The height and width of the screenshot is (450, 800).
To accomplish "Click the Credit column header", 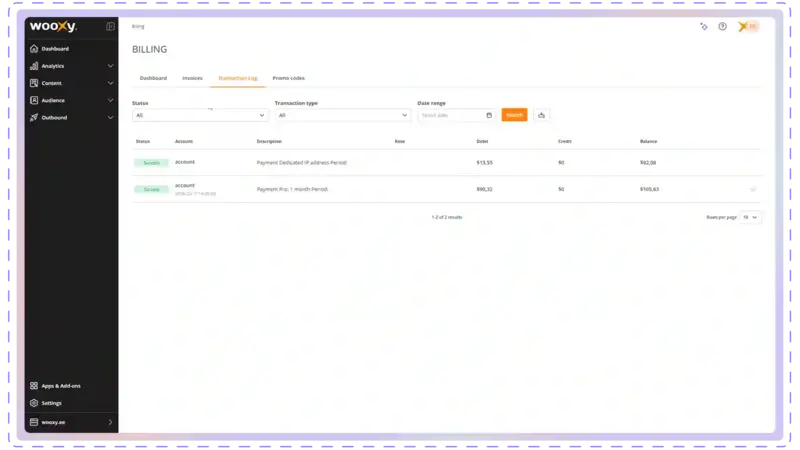I will (x=564, y=141).
